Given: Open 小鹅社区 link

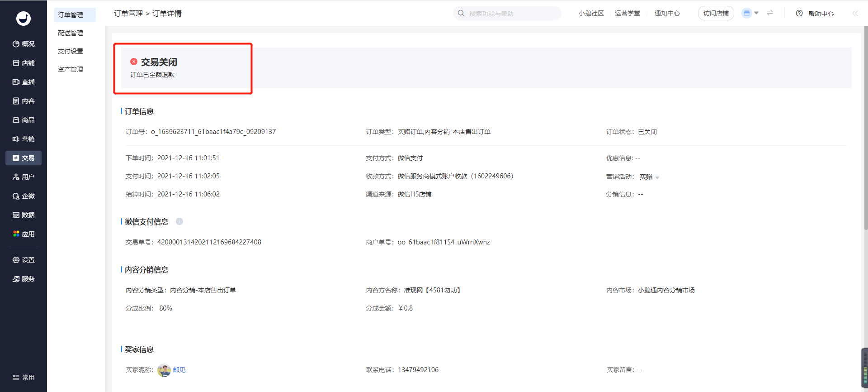Looking at the screenshot, I should pos(591,13).
